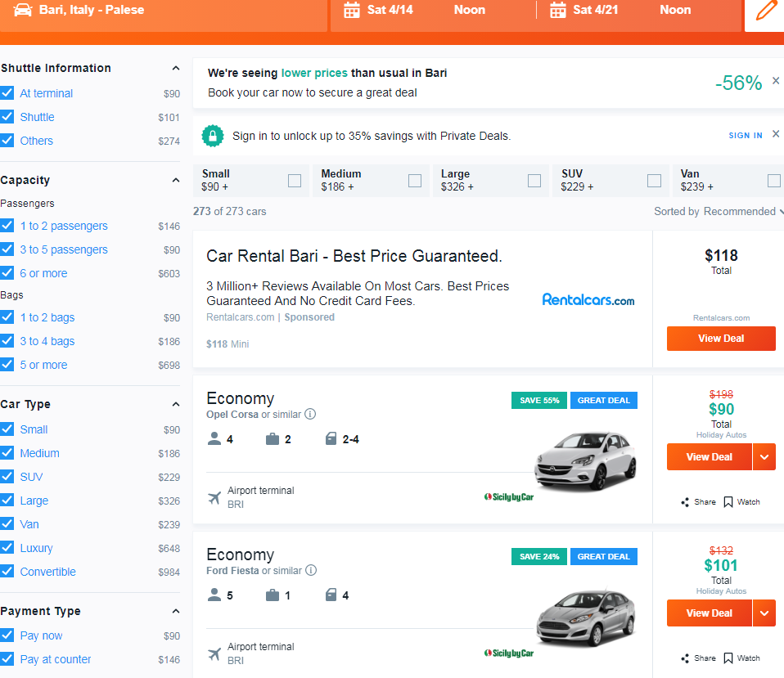Click the green lock Private Deals icon
This screenshot has width=784, height=678.
(x=213, y=136)
